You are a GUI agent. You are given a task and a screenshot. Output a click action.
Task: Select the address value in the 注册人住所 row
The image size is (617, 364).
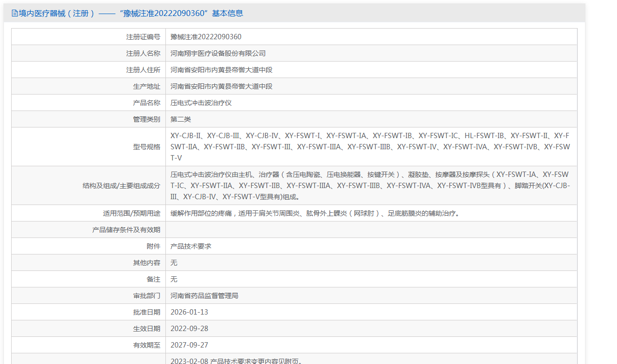pos(222,70)
